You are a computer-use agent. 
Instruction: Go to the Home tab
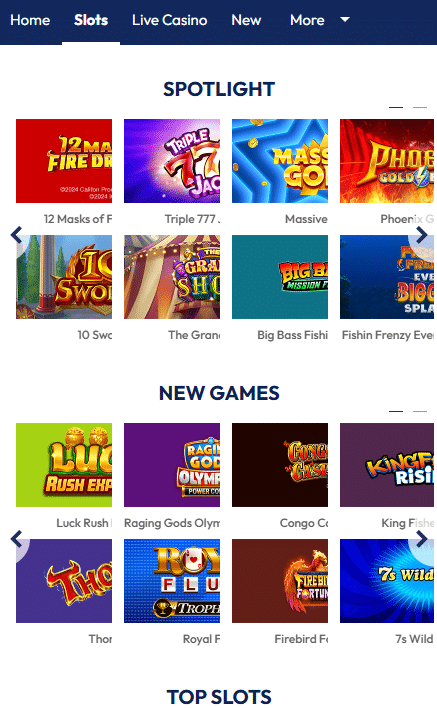pyautogui.click(x=30, y=20)
